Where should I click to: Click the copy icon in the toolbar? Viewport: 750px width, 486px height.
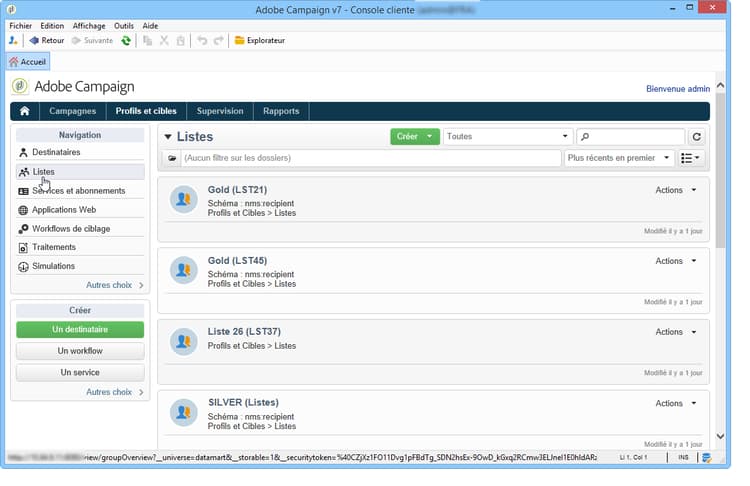[x=148, y=41]
